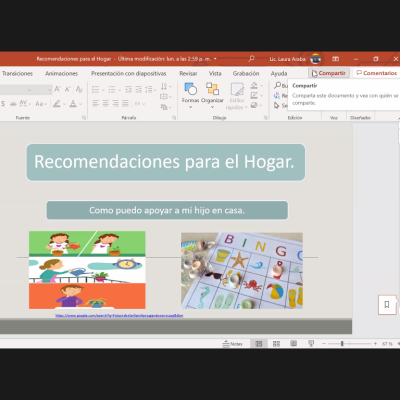The image size is (400, 400).
Task: Open the shape effects (Efectos de forma) options
Action: pyautogui.click(x=255, y=105)
